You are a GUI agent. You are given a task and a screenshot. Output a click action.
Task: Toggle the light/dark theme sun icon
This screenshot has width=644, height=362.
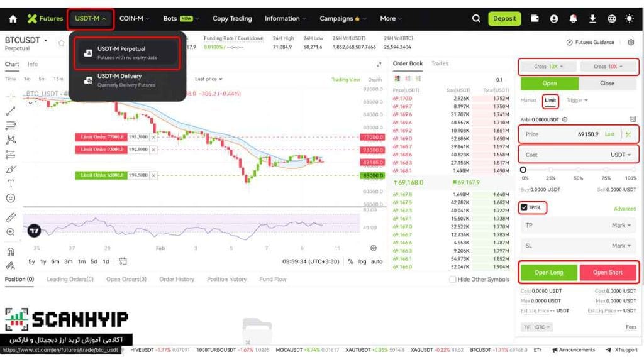[629, 19]
